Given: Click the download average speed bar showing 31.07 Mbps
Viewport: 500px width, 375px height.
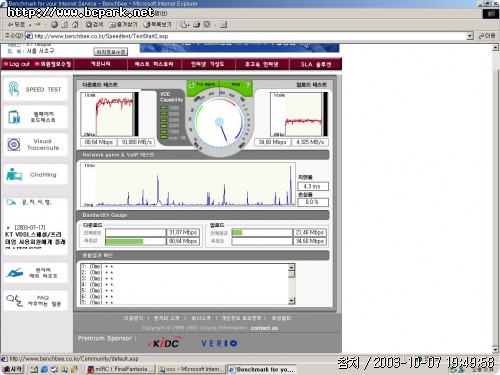Looking at the screenshot, I should click(x=135, y=232).
